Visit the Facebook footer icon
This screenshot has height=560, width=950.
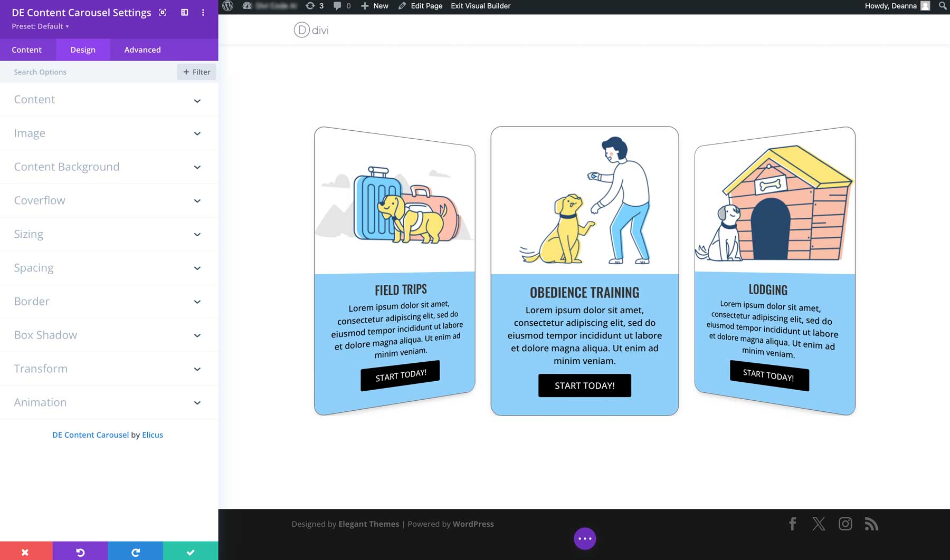point(793,524)
